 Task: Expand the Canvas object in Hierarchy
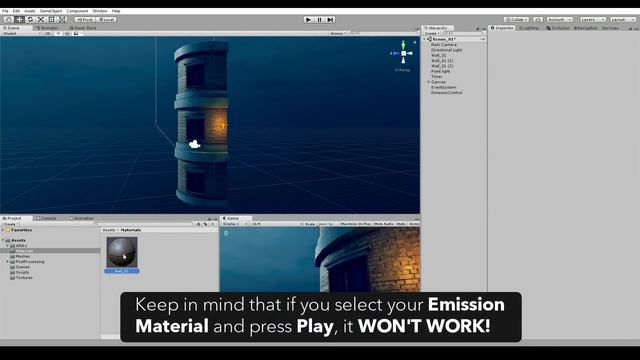click(x=429, y=82)
